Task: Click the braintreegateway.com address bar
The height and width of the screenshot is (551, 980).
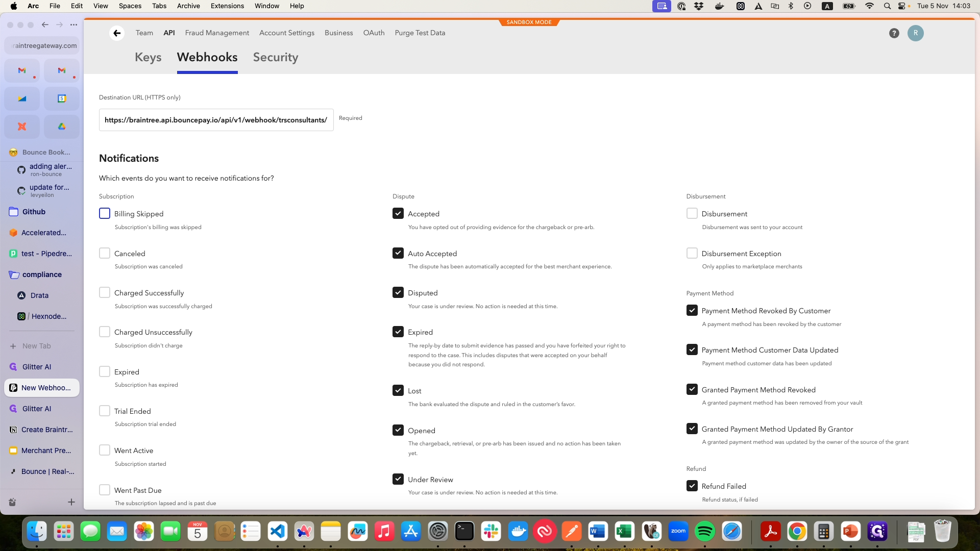Action: click(42, 45)
